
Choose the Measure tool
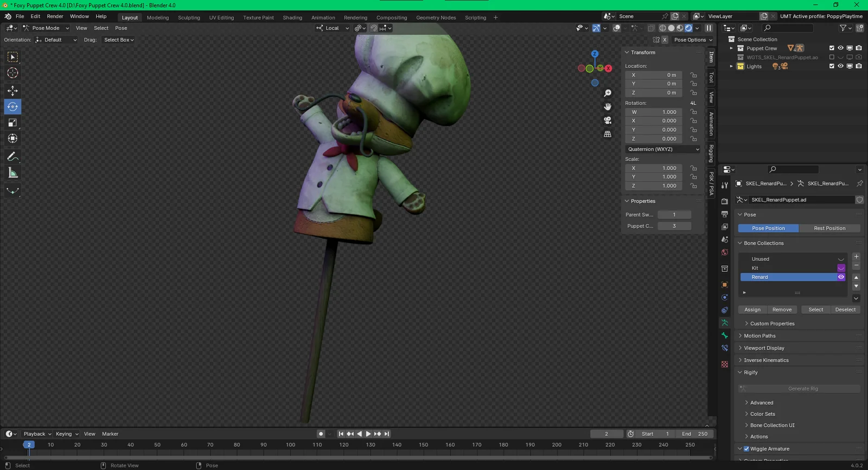[12, 173]
